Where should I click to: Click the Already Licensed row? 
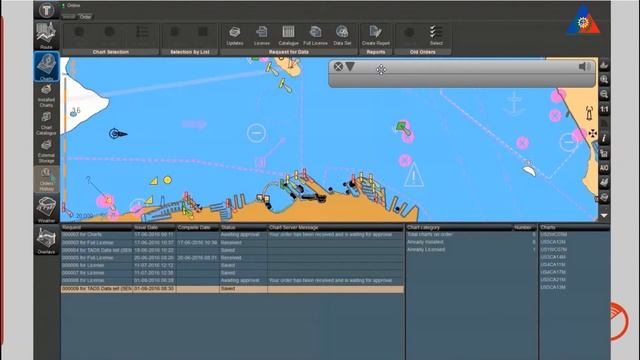(x=471, y=249)
